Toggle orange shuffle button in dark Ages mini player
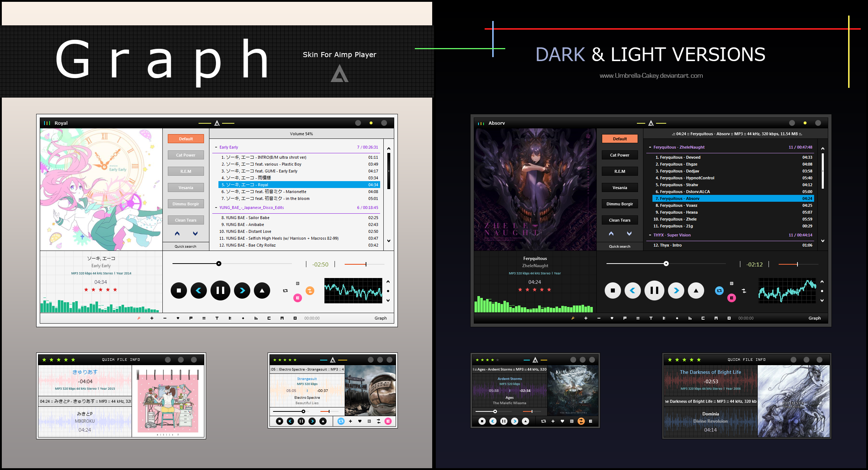This screenshot has height=470, width=868. [x=581, y=421]
